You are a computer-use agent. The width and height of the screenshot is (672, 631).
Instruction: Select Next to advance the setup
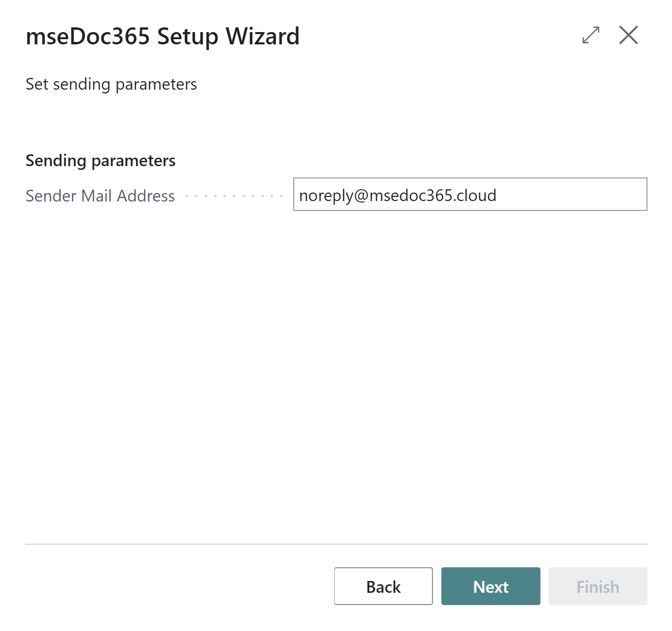(x=490, y=586)
